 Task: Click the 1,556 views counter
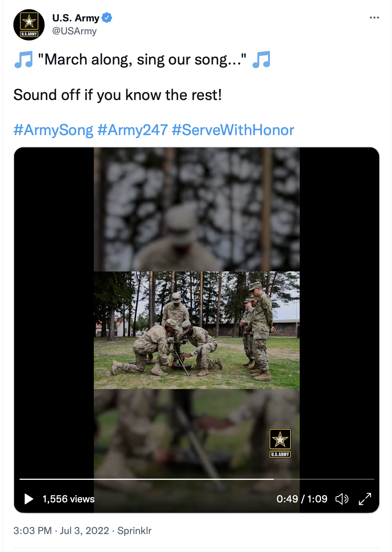tap(69, 499)
